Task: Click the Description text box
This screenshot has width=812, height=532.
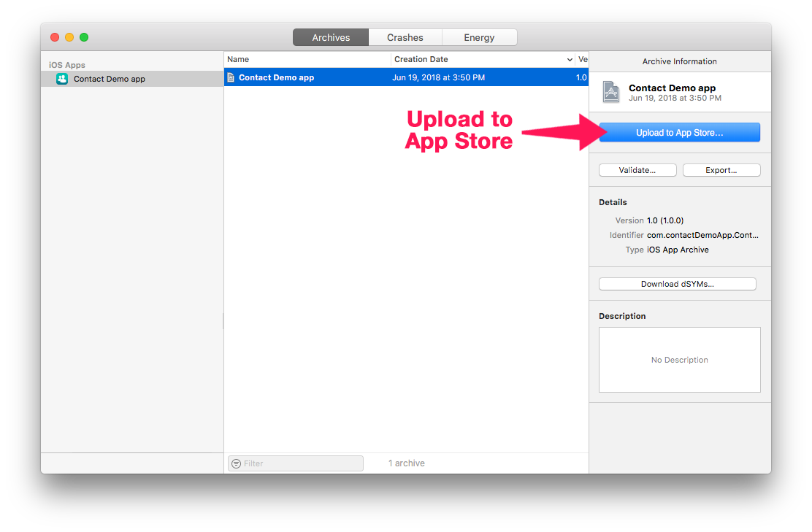Action: click(x=679, y=360)
